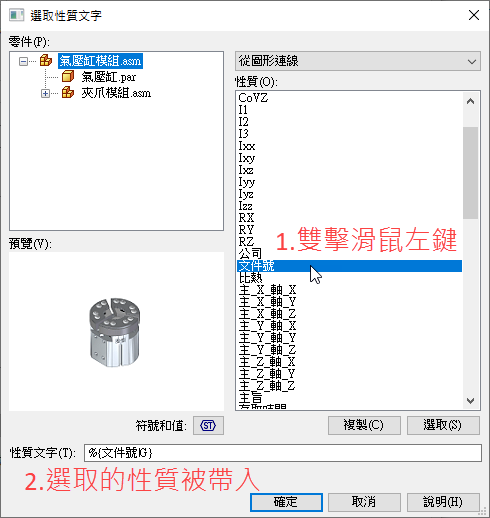Click the dialog title bar icon
Screen dimensions: 490x518
click(x=16, y=15)
